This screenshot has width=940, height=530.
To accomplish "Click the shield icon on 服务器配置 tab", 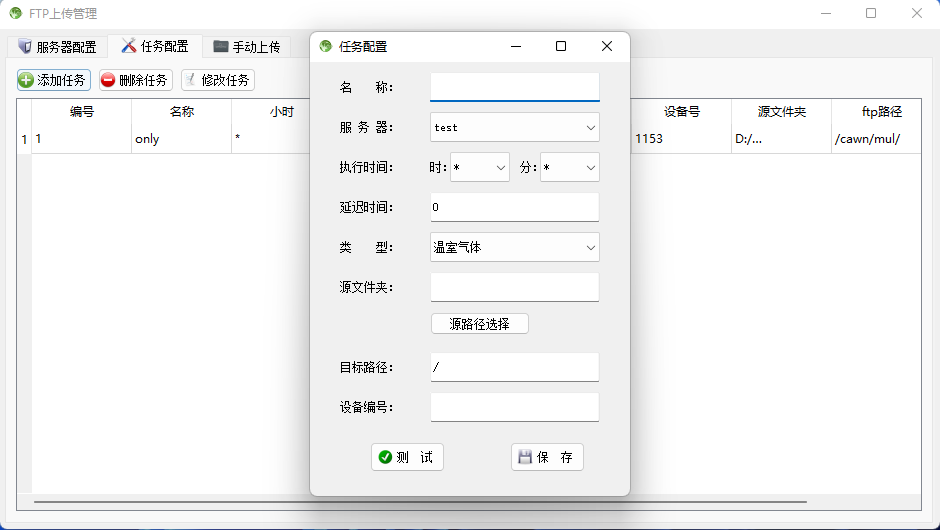I will coord(25,46).
